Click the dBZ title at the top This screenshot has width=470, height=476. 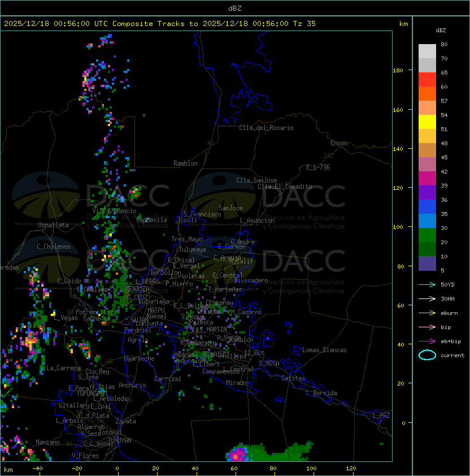pos(235,8)
